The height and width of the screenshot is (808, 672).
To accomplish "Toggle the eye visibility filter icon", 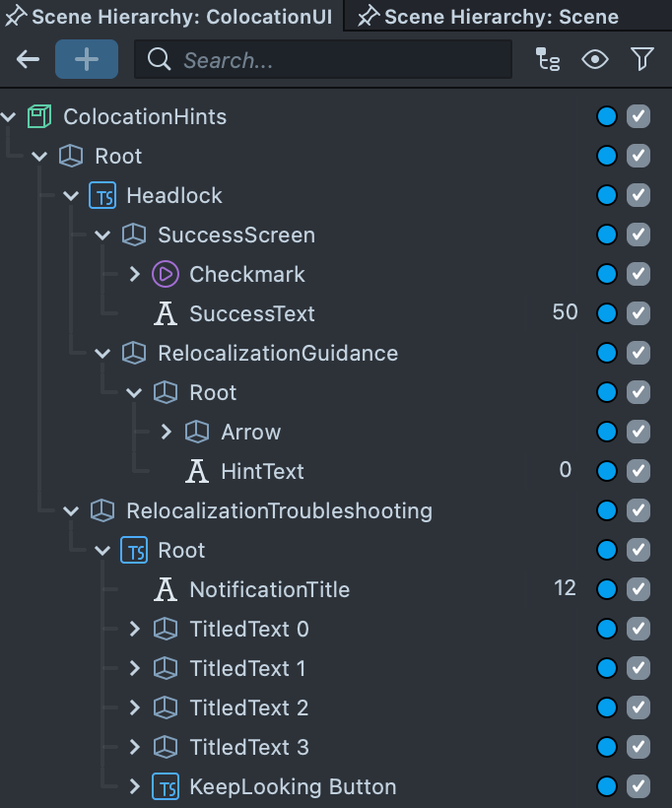I will click(x=595, y=60).
